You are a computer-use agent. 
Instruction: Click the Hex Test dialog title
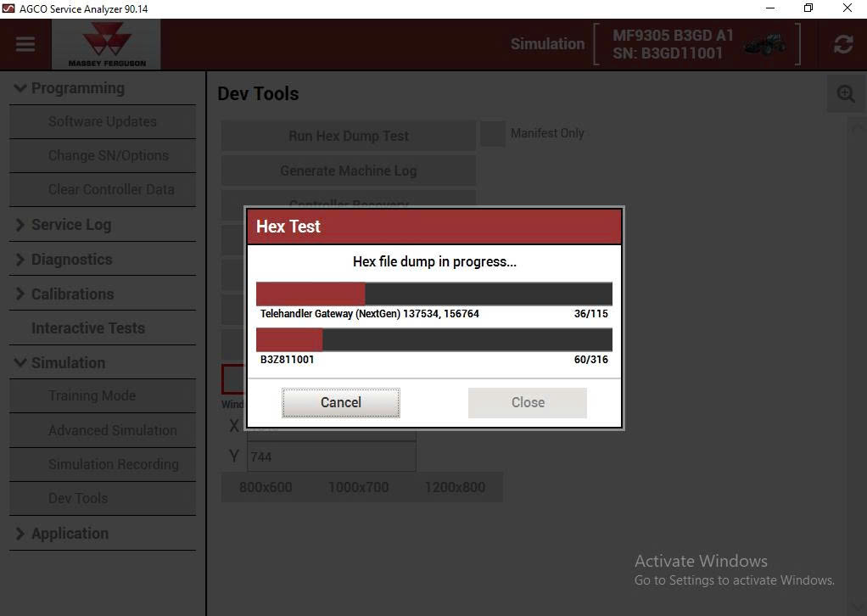click(x=288, y=227)
